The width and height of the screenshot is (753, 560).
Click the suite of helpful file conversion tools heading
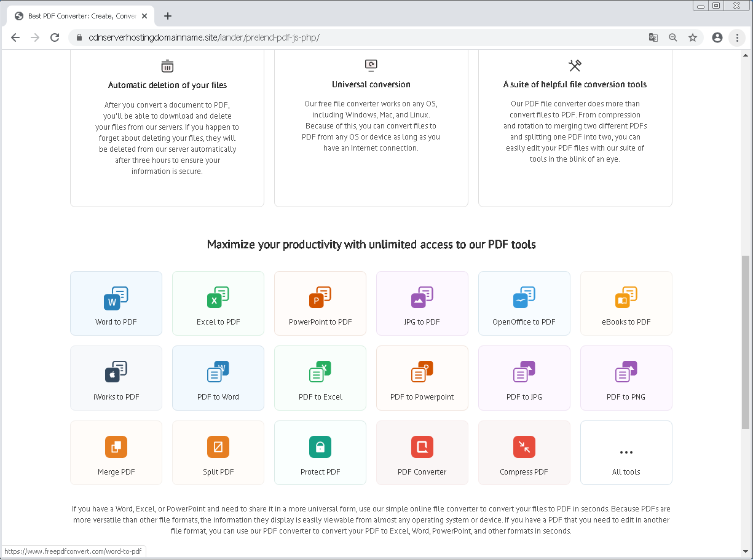(x=575, y=84)
